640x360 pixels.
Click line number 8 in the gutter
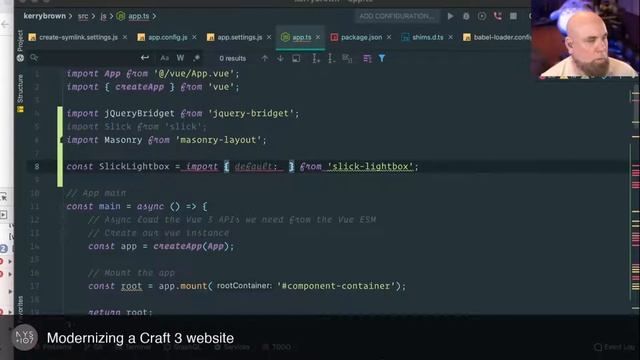pos(37,167)
